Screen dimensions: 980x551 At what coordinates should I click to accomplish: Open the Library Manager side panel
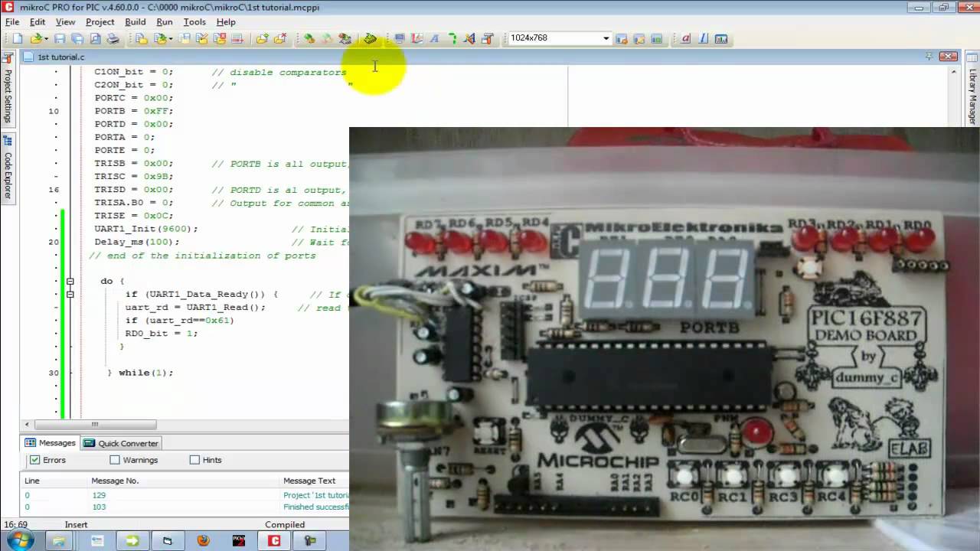972,90
